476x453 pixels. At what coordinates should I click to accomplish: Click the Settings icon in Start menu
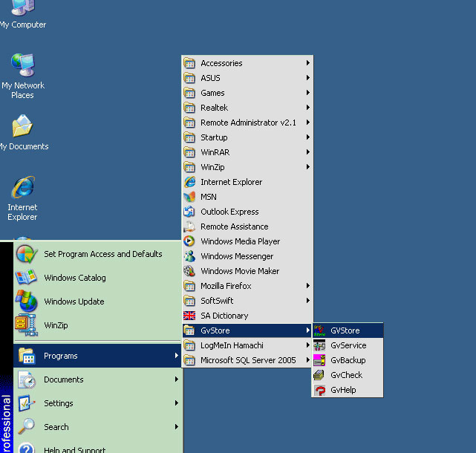pos(27,403)
